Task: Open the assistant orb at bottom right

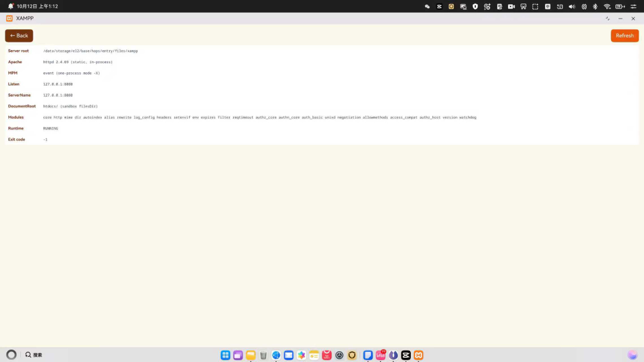Action: pyautogui.click(x=633, y=355)
